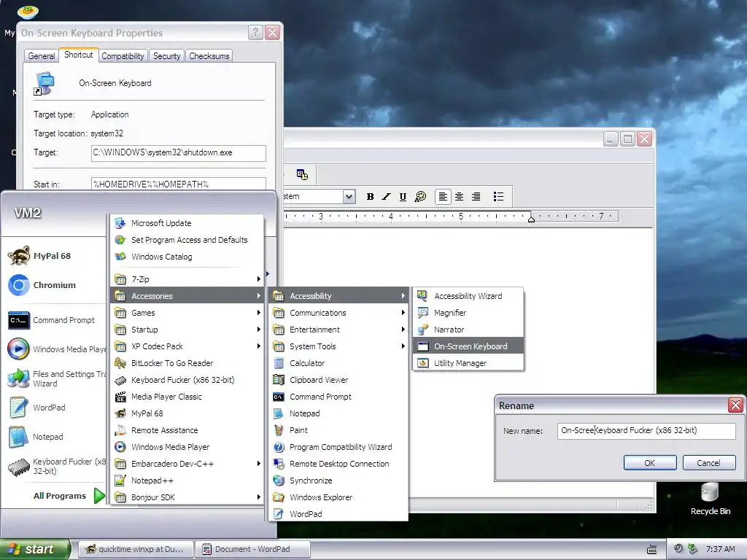
Task: Toggle underline formatting in WordPad
Action: [403, 197]
